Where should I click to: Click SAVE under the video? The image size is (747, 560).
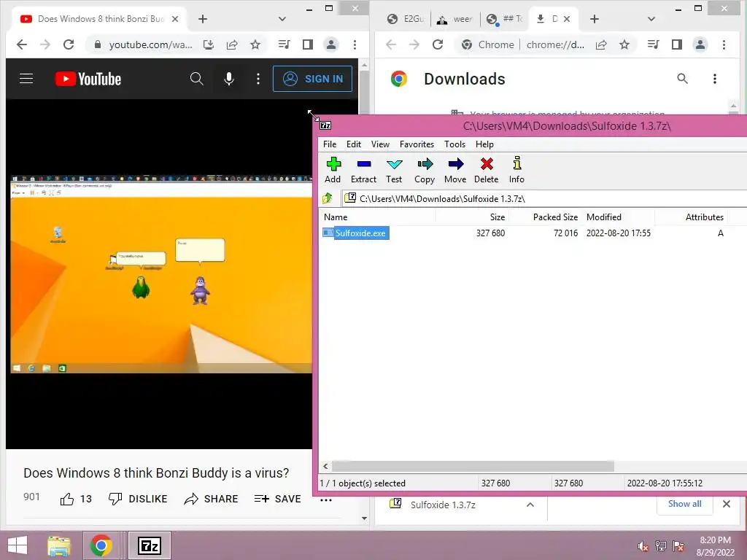point(278,499)
